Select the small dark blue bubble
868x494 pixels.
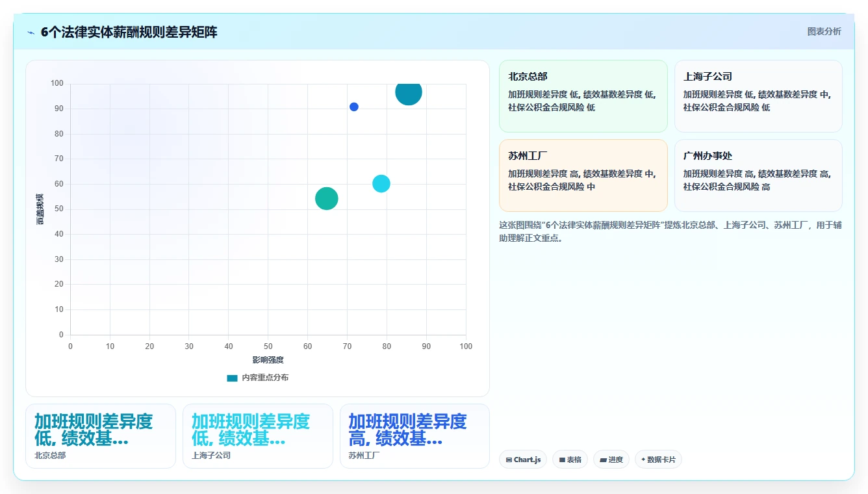click(x=354, y=107)
